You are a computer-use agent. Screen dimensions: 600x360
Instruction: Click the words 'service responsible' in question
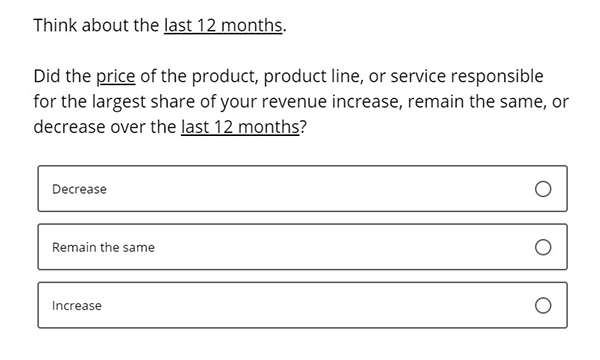[x=467, y=77]
